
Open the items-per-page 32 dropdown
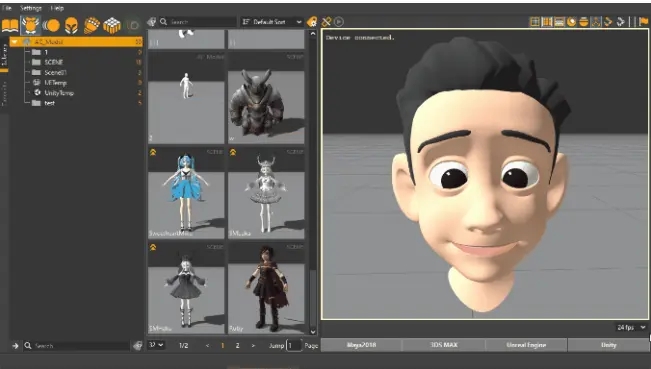pyautogui.click(x=156, y=345)
